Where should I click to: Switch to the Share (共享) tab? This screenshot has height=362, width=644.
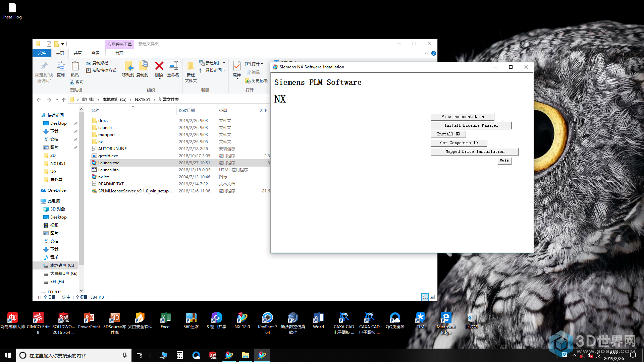tap(78, 53)
